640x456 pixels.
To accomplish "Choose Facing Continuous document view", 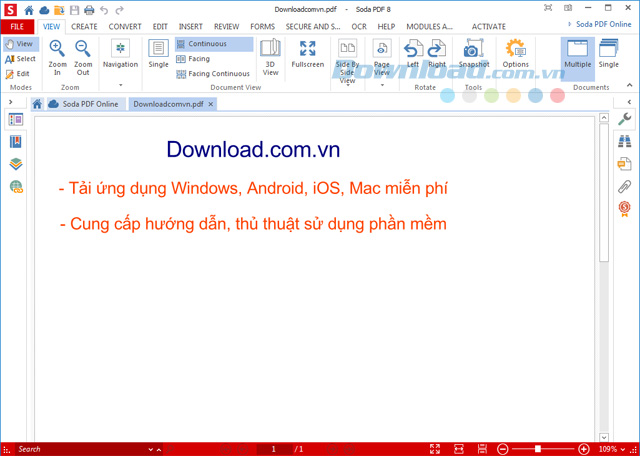I will point(213,74).
